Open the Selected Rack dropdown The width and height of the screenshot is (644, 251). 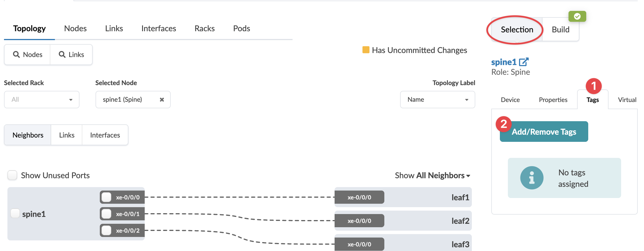click(42, 100)
